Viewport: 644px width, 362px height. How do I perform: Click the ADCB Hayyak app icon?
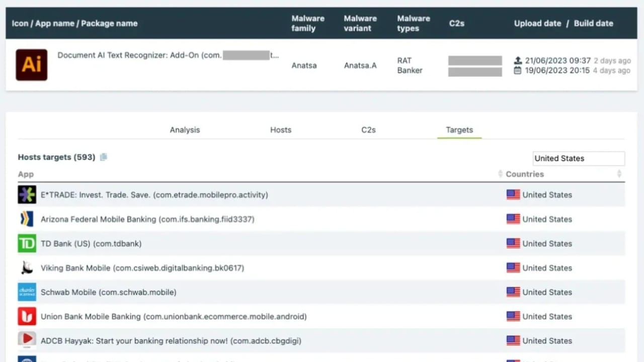[27, 340]
